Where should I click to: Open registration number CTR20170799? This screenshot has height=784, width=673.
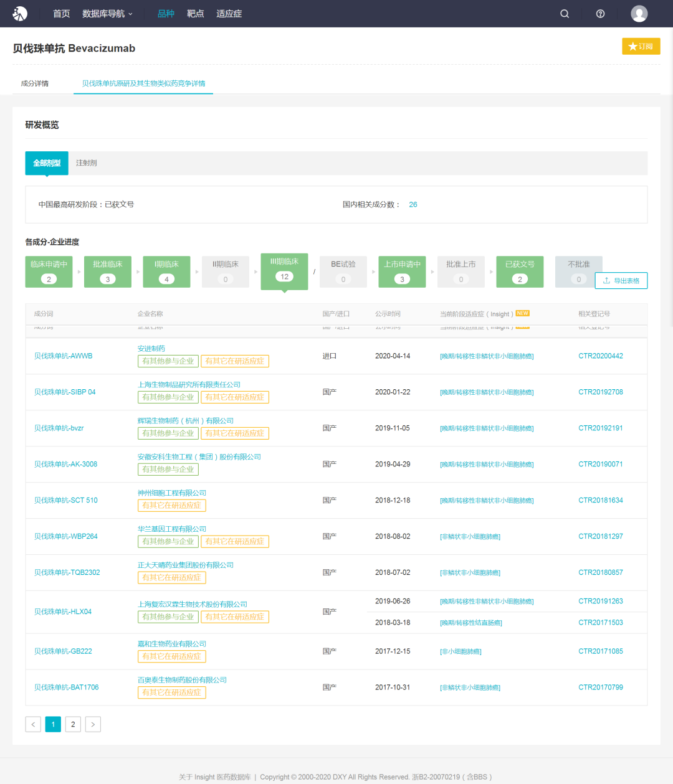tap(601, 687)
